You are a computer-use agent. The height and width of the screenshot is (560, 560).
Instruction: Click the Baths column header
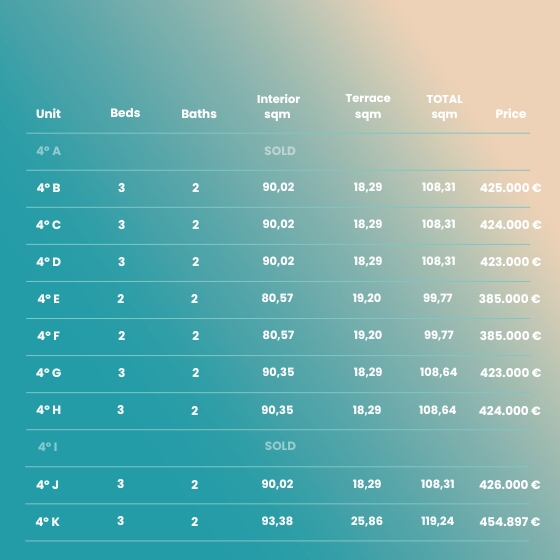[199, 114]
